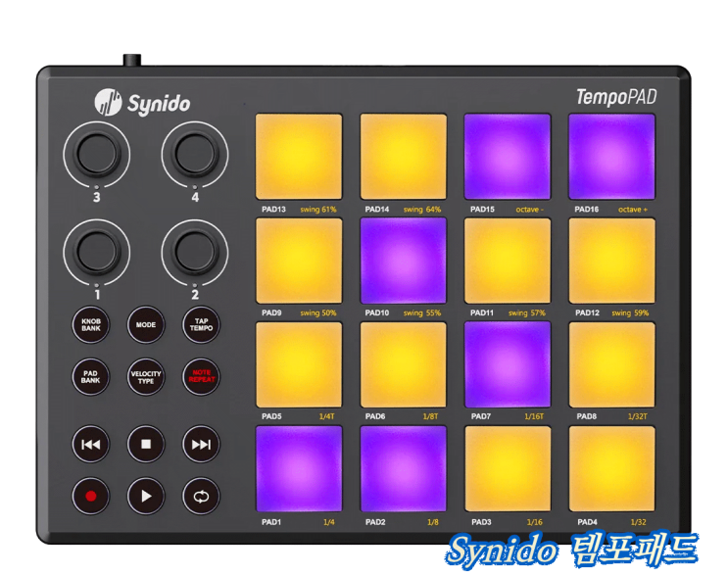728x575 pixels.
Task: Click the PAD BANK button
Action: pyautogui.click(x=90, y=376)
